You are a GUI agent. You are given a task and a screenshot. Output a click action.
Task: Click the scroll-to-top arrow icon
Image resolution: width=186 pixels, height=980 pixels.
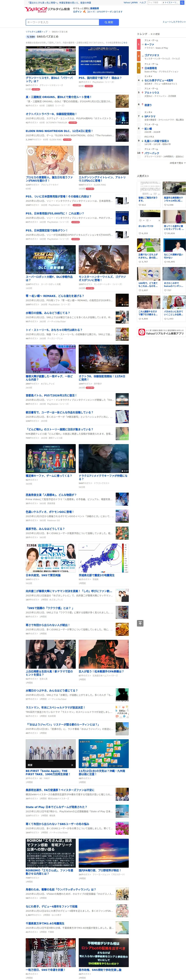tap(140, 623)
